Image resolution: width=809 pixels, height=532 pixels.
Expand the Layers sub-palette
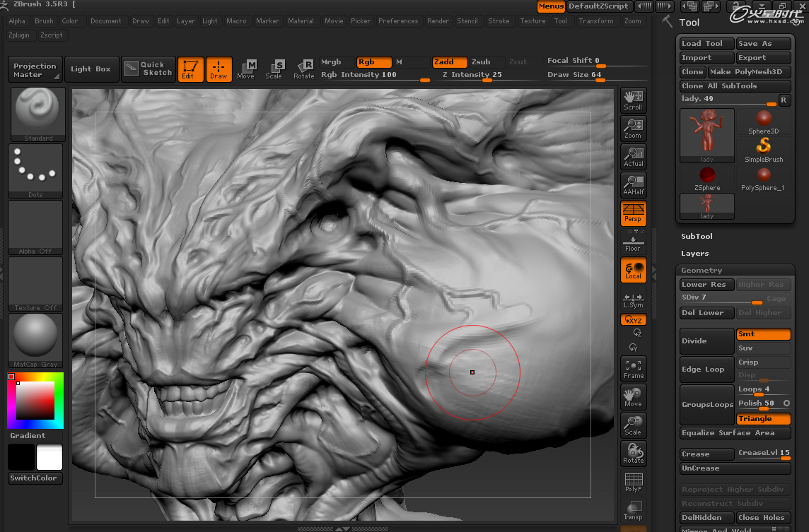pos(694,253)
